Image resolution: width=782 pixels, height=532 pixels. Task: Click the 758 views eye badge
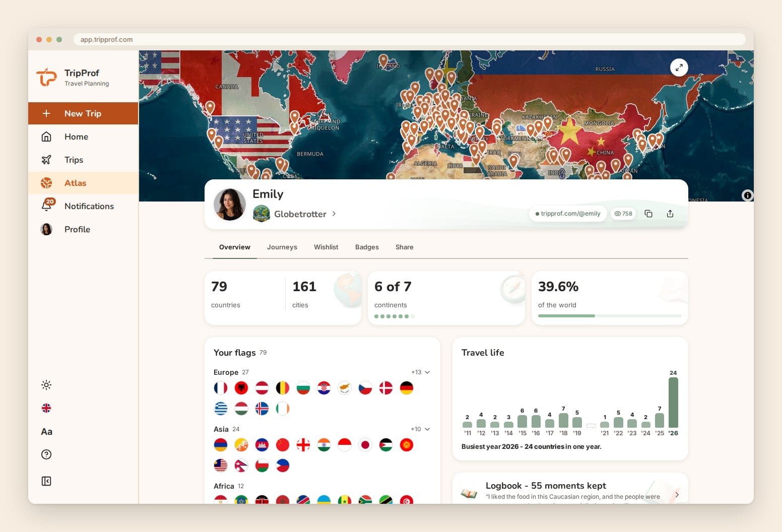tap(623, 214)
